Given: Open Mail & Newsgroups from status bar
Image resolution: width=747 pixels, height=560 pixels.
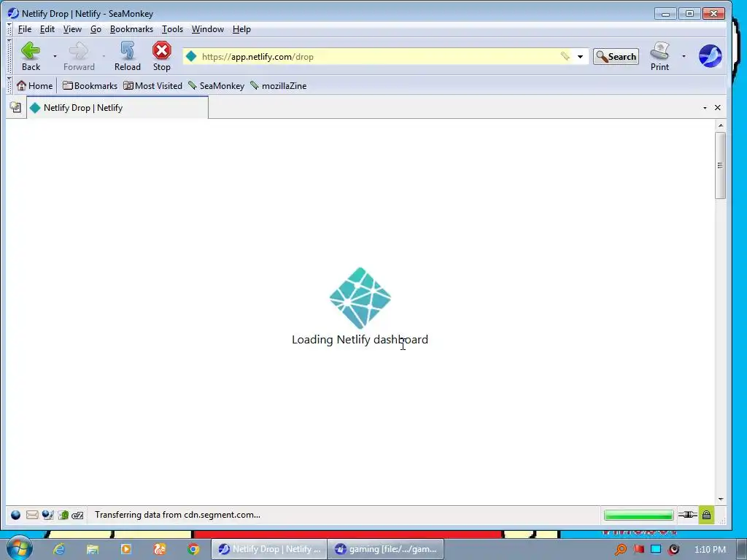Looking at the screenshot, I should coord(32,515).
